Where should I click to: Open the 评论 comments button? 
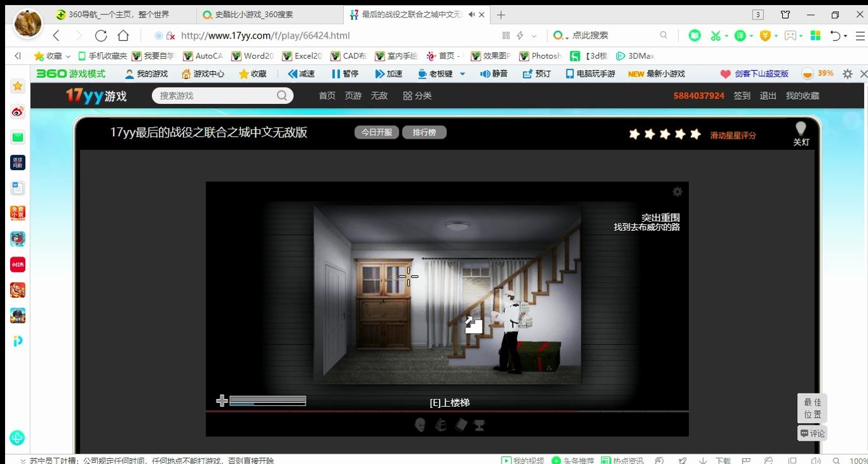coord(812,434)
